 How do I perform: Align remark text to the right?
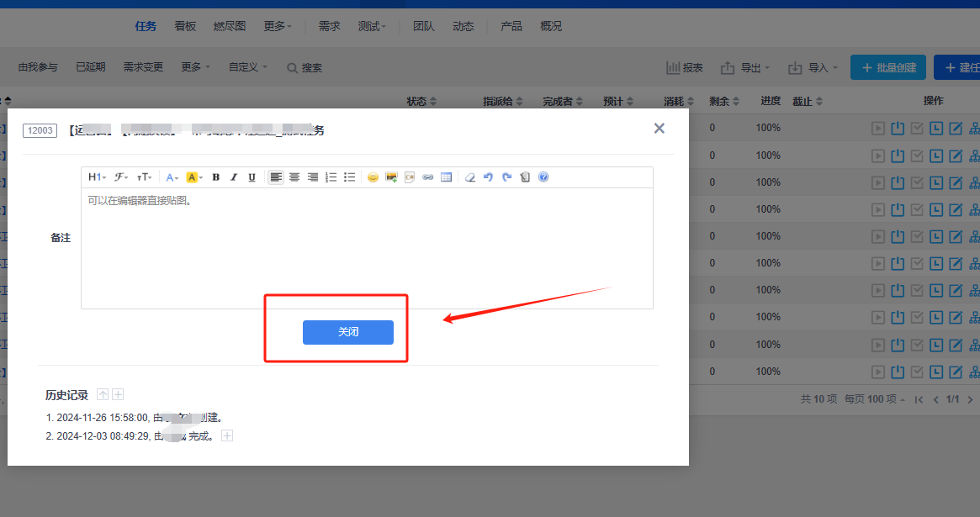point(312,177)
